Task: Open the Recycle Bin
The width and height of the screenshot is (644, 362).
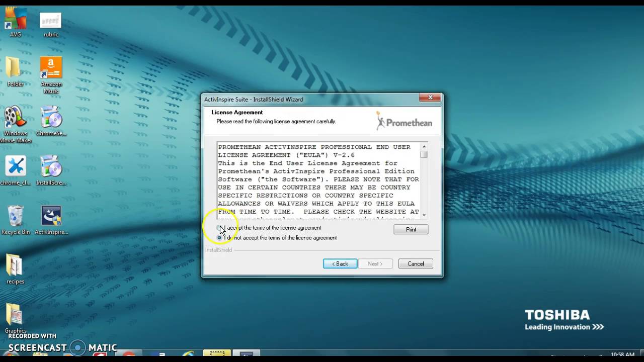Action: [x=15, y=220]
